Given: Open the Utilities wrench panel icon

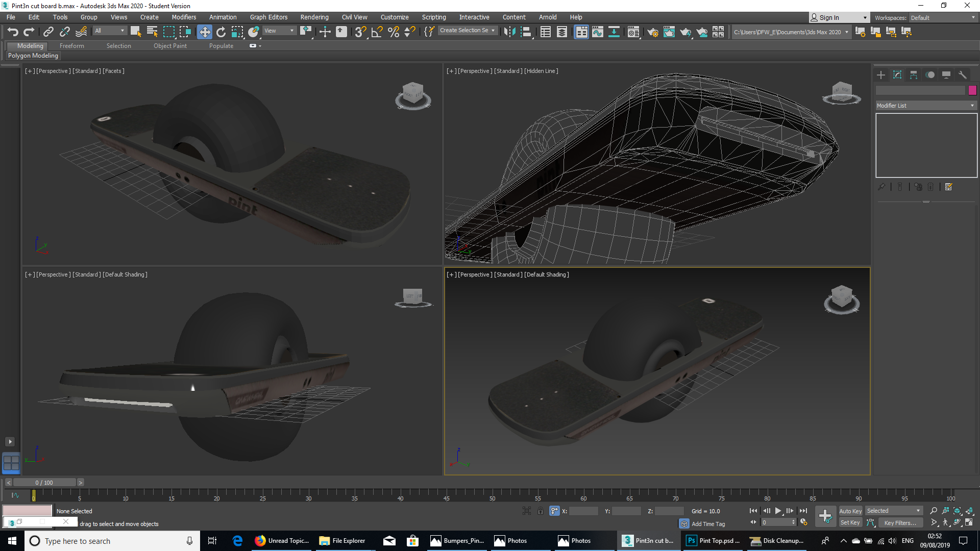Looking at the screenshot, I should coord(962,75).
